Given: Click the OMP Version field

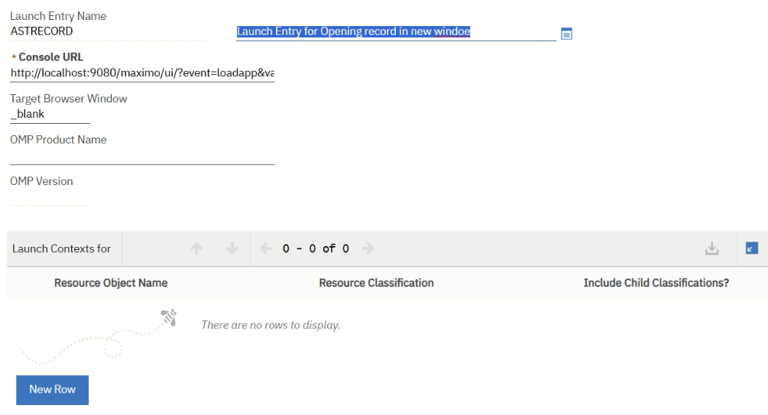Looking at the screenshot, I should (x=49, y=198).
